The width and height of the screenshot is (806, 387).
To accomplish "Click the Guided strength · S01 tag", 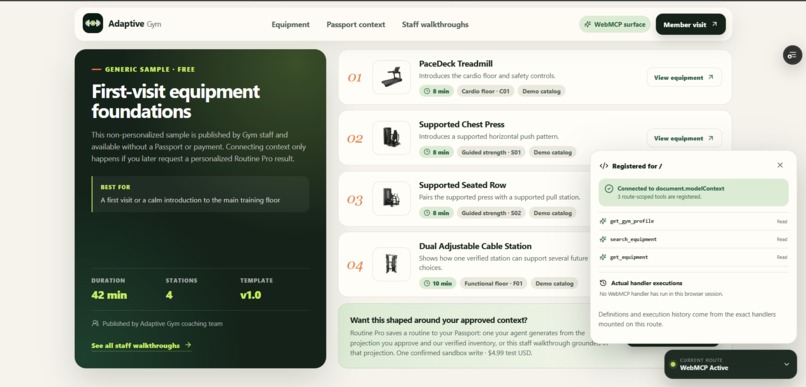I will (491, 152).
